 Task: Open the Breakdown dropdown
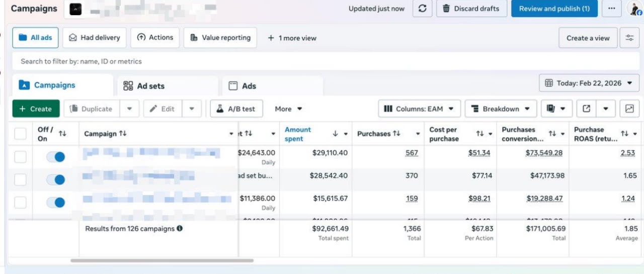coord(501,109)
